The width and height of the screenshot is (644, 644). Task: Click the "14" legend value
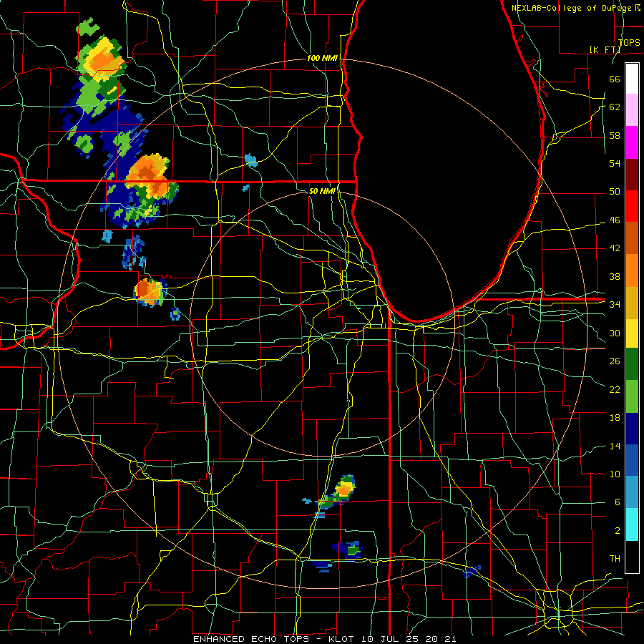(615, 446)
